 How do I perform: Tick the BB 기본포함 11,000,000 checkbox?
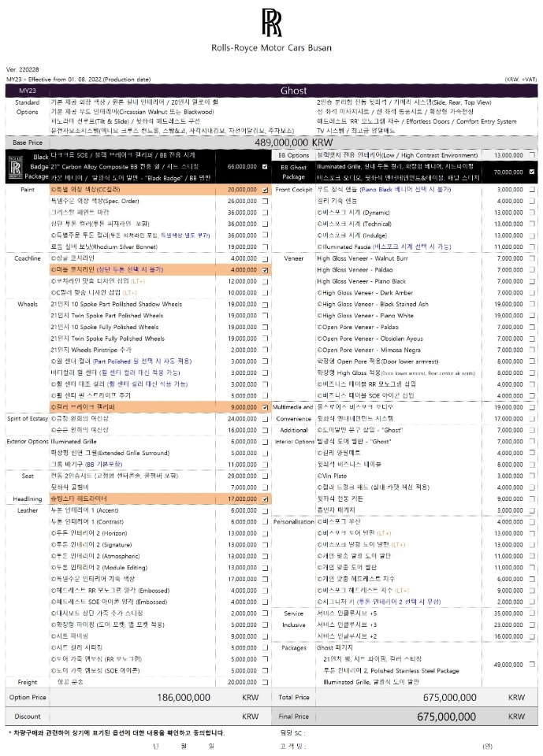(265, 465)
